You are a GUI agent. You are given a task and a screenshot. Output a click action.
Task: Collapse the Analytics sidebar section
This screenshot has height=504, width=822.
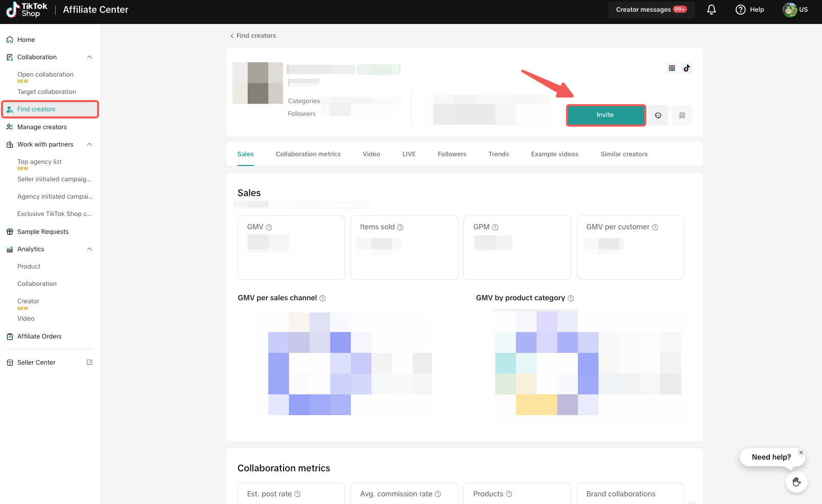[89, 249]
